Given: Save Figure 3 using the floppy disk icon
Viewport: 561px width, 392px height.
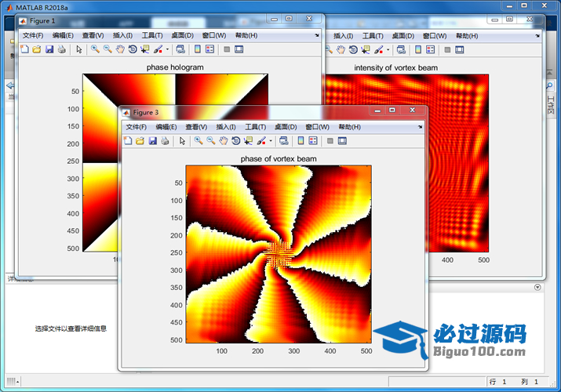Looking at the screenshot, I should [x=152, y=141].
